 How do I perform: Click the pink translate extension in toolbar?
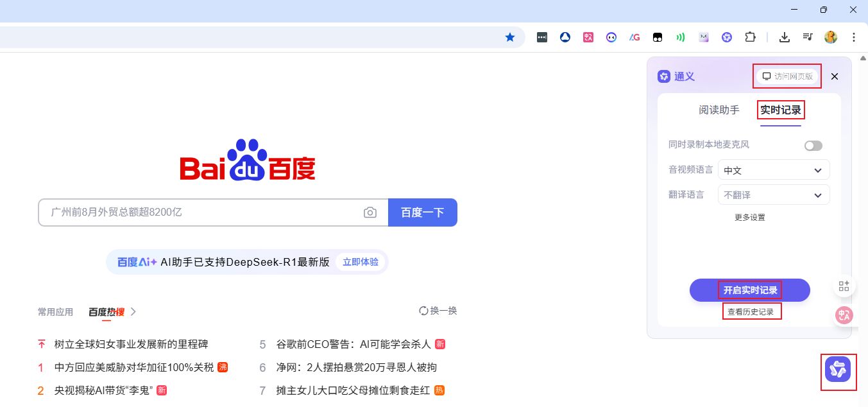tap(588, 37)
